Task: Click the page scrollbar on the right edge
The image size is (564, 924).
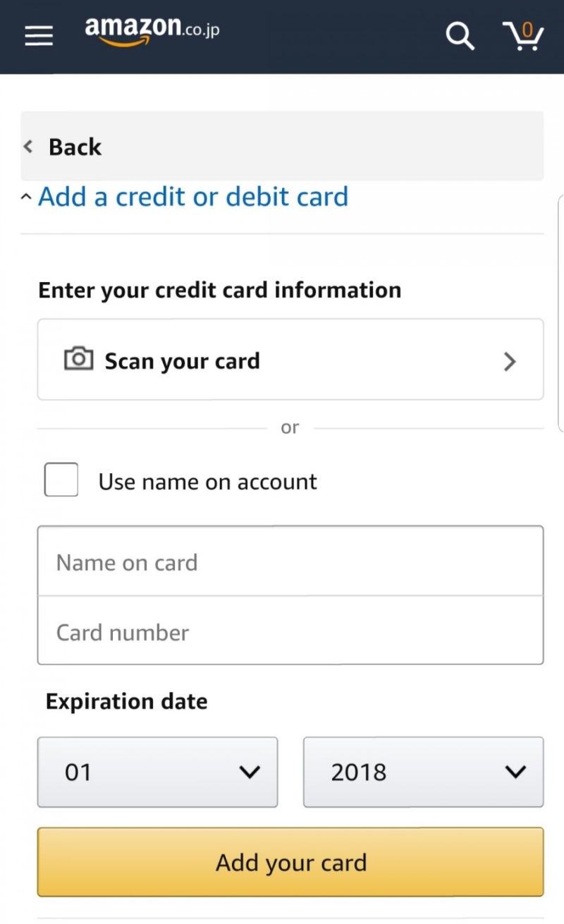Action: (x=560, y=310)
